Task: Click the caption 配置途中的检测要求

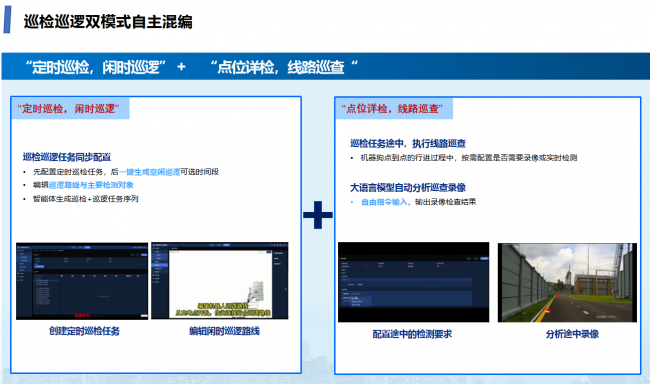Action: point(412,334)
